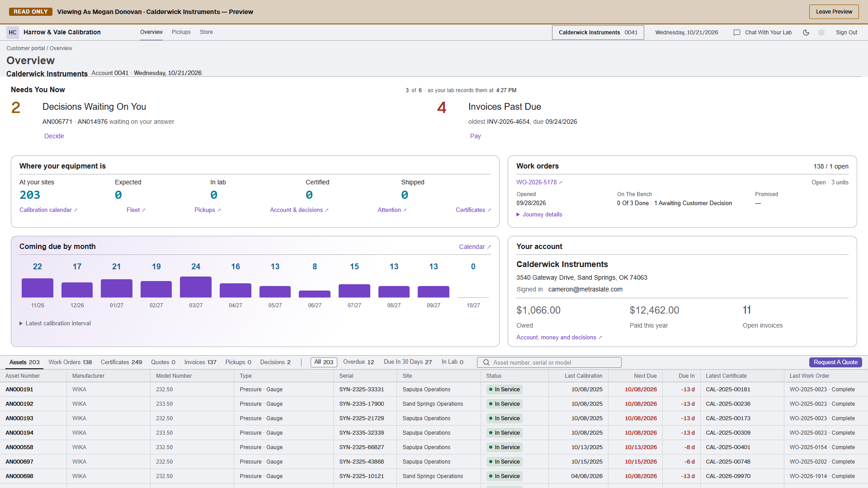Filter by Overdue 12
Image resolution: width=868 pixels, height=488 pixels.
tap(359, 362)
